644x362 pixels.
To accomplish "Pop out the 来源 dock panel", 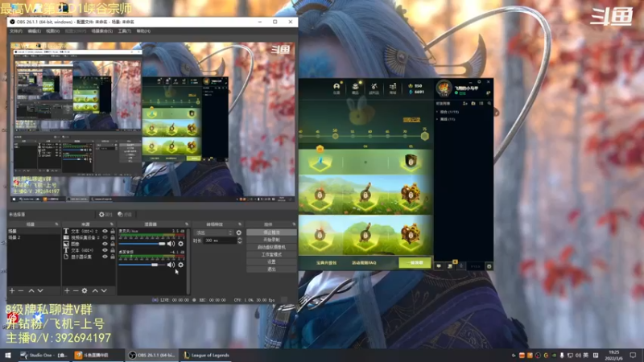I will coord(112,224).
